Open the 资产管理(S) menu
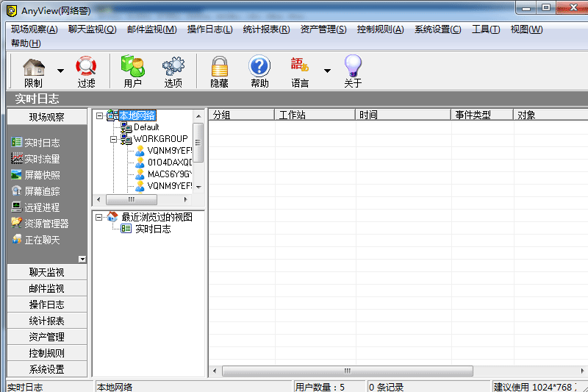Image resolution: width=588 pixels, height=392 pixels. (x=323, y=29)
